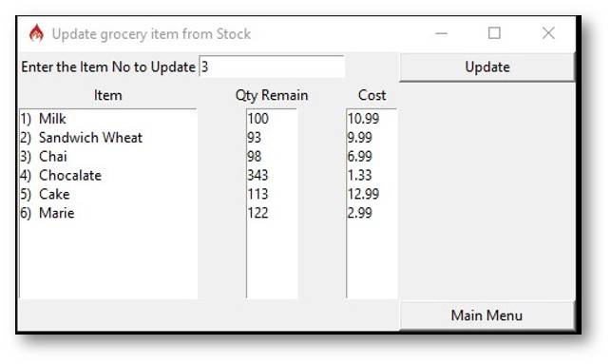Select Marie list entry
Viewport: 611px width, 364px height.
pyautogui.click(x=108, y=213)
